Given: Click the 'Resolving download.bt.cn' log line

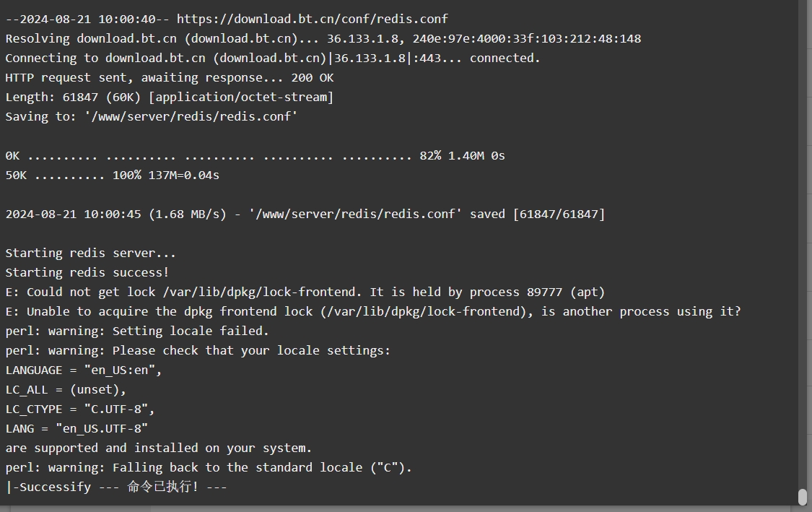Looking at the screenshot, I should (x=323, y=39).
